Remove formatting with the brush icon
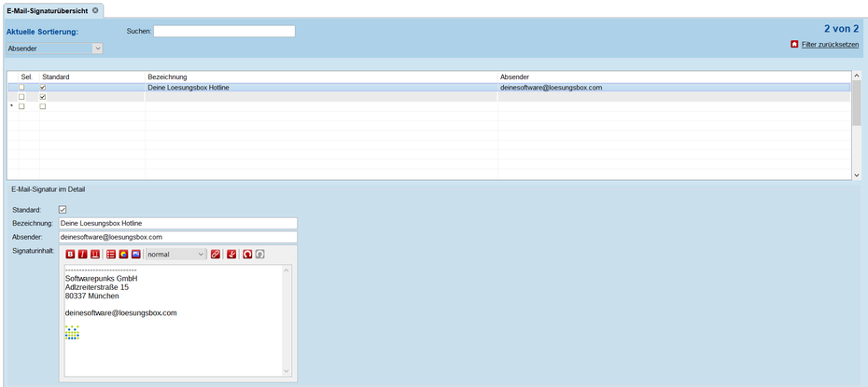Screen dimensions: 868x387 [232, 255]
